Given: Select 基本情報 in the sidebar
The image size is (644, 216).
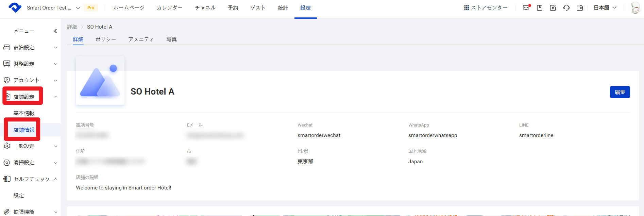Looking at the screenshot, I should (x=24, y=113).
